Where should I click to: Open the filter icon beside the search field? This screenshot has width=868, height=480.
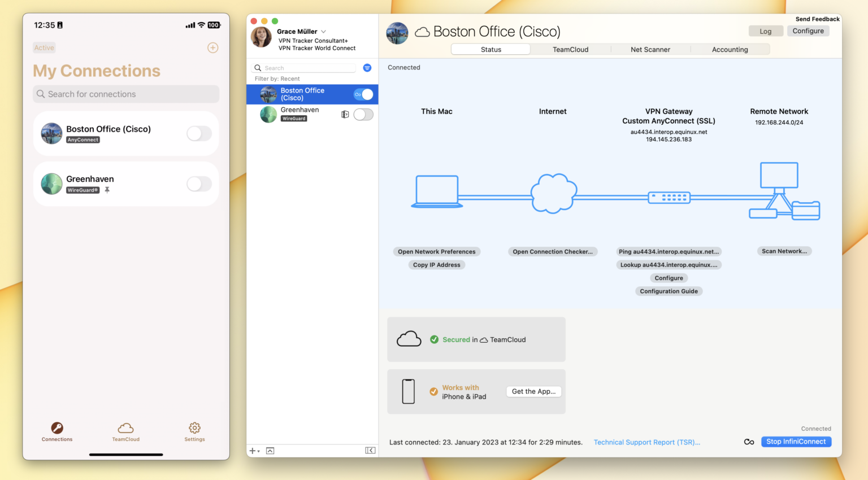pos(367,68)
